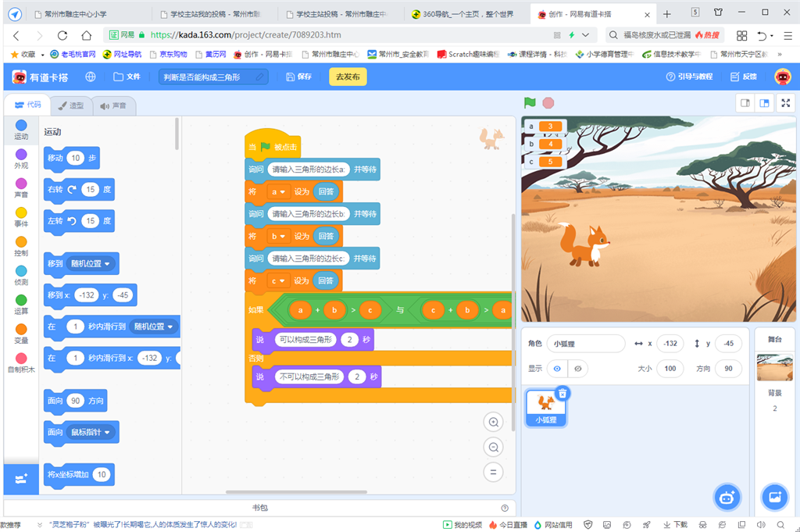Open the variable dropdown on the 将 b 设为 block
Viewport: 800px width, 532px height.
tap(278, 236)
